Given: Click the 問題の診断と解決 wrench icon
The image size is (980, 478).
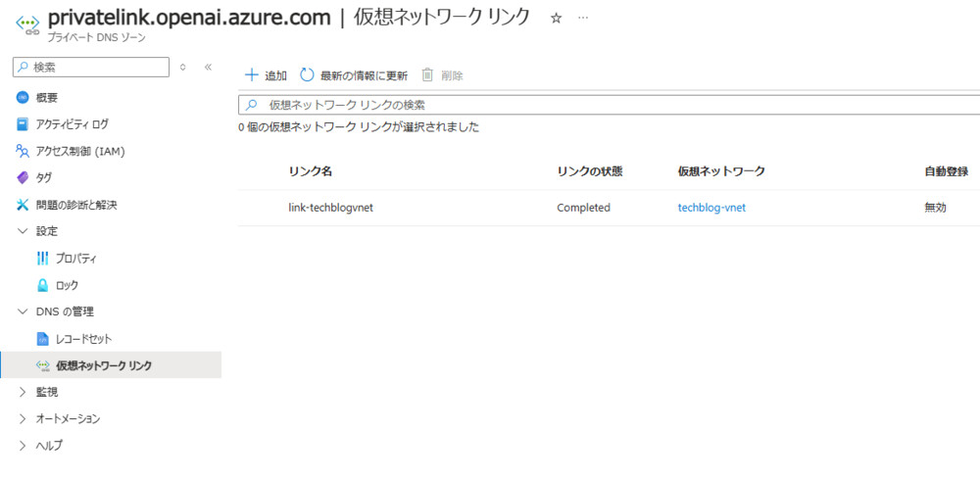Looking at the screenshot, I should tap(23, 205).
